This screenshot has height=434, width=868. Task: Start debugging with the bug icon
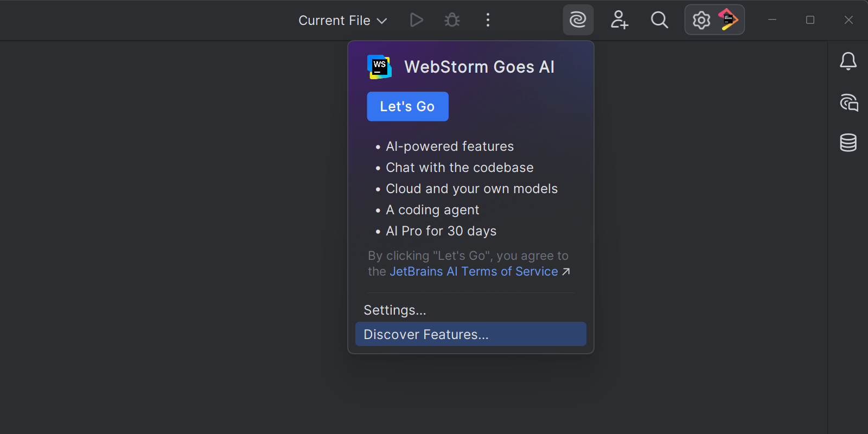[452, 21]
